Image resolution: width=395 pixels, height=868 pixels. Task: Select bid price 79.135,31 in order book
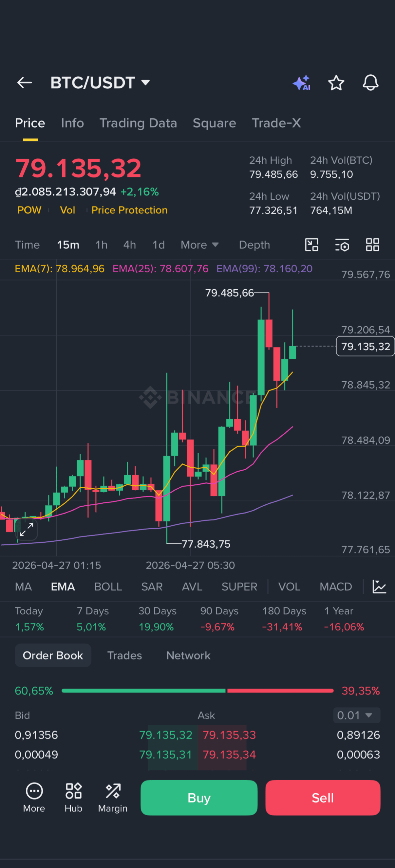point(166,754)
